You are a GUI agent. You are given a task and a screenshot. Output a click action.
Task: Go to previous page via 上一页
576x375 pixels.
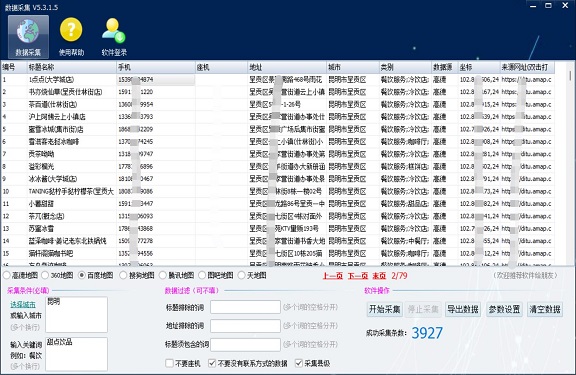tap(333, 275)
